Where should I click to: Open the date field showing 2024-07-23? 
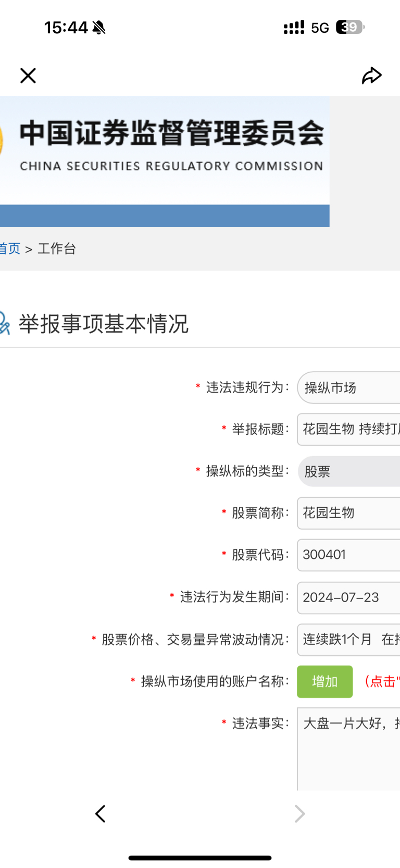point(348,597)
